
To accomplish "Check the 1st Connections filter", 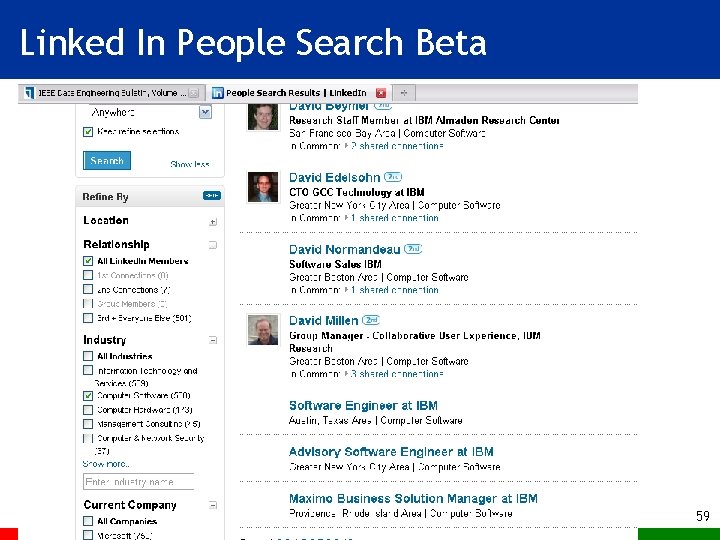I will [x=88, y=275].
